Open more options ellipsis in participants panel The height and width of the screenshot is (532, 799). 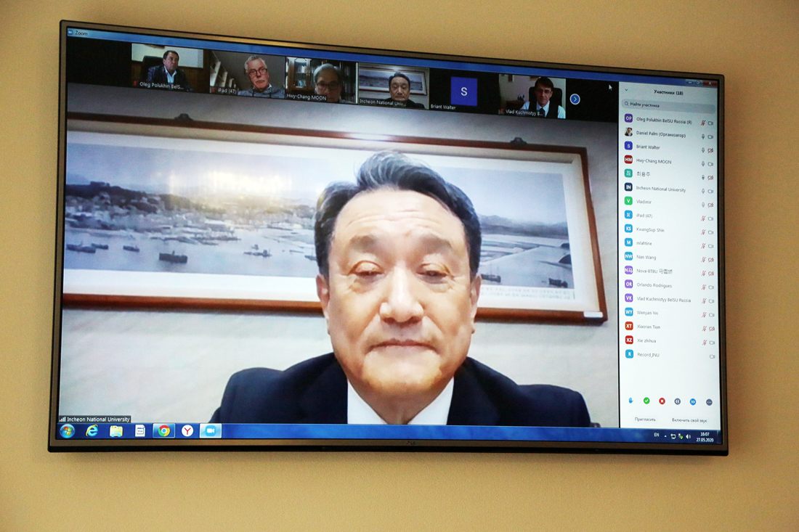click(709, 402)
